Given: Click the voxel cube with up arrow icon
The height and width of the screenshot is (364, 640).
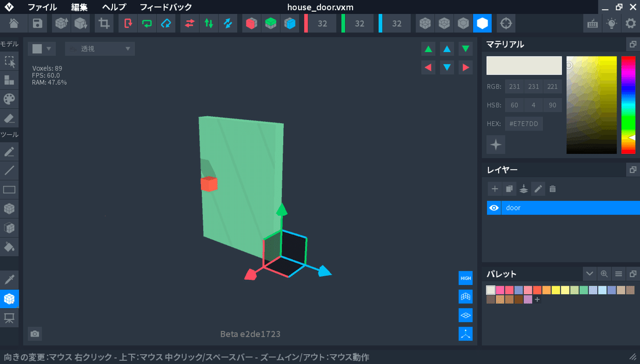Looking at the screenshot, I should click(x=62, y=23).
